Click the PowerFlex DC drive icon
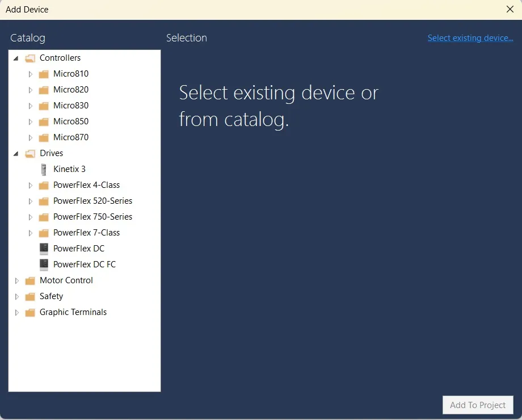This screenshot has width=522, height=420. pos(44,248)
